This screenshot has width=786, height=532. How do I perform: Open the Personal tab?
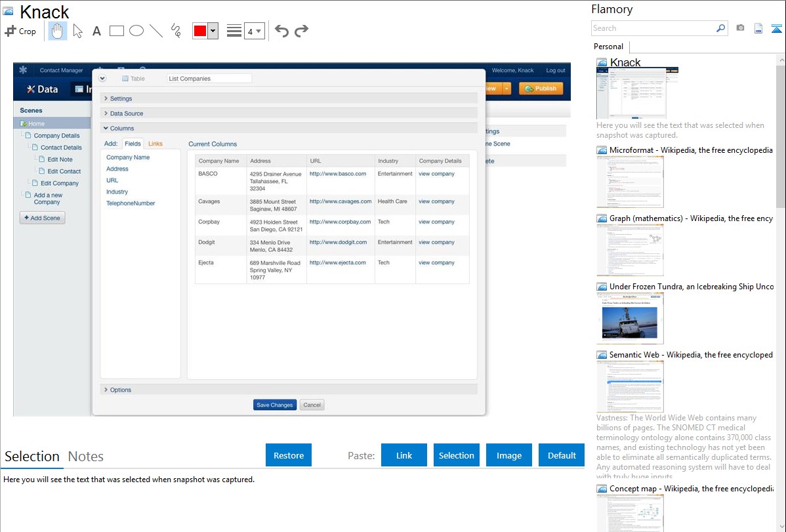[x=609, y=47]
